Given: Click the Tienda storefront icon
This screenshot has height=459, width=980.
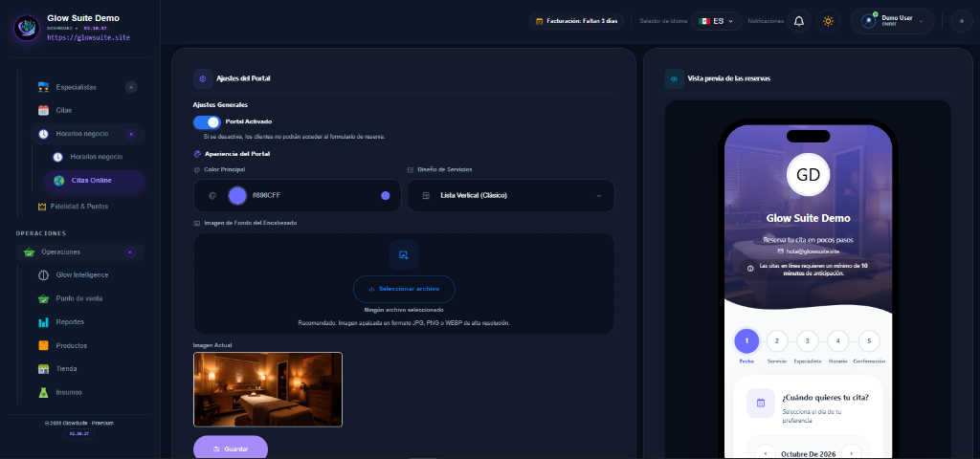Looking at the screenshot, I should 43,369.
